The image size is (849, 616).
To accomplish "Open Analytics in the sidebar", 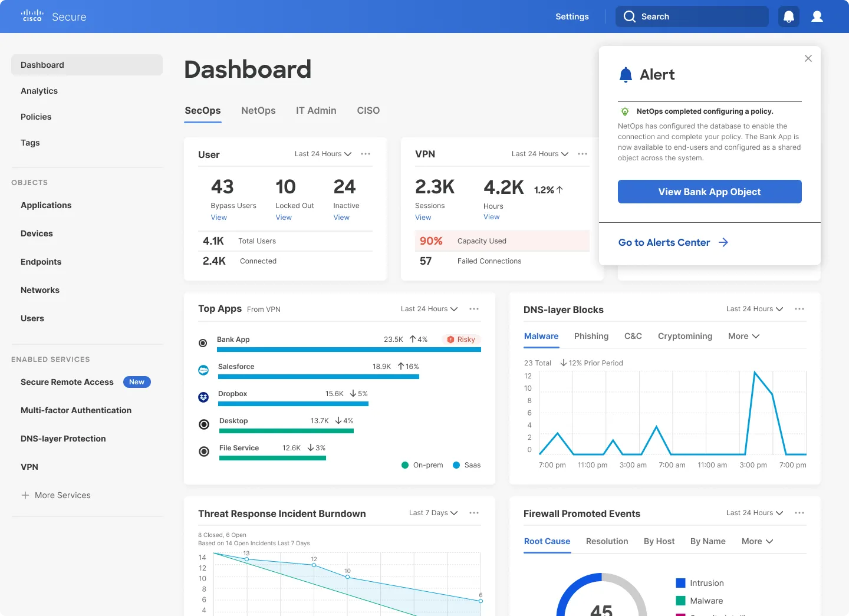I will (x=39, y=91).
